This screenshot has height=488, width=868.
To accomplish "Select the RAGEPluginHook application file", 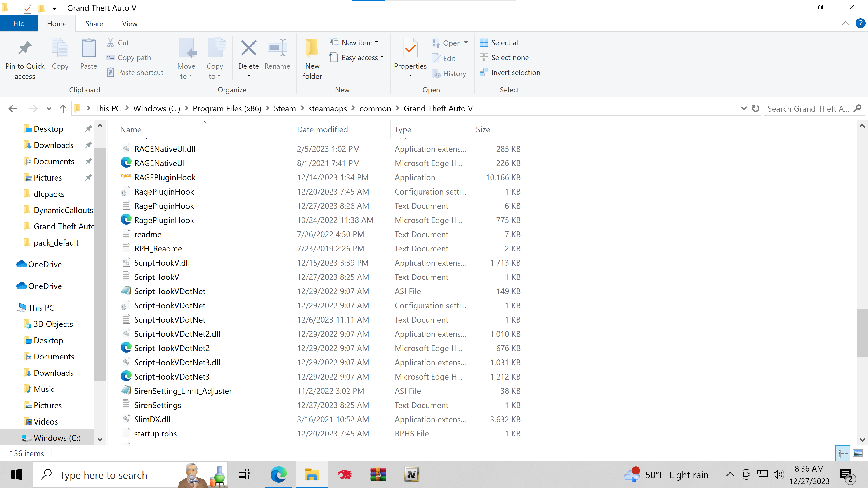I will (165, 178).
